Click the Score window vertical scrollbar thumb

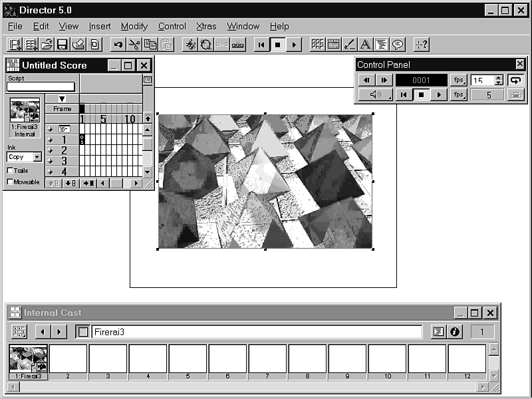pyautogui.click(x=148, y=144)
